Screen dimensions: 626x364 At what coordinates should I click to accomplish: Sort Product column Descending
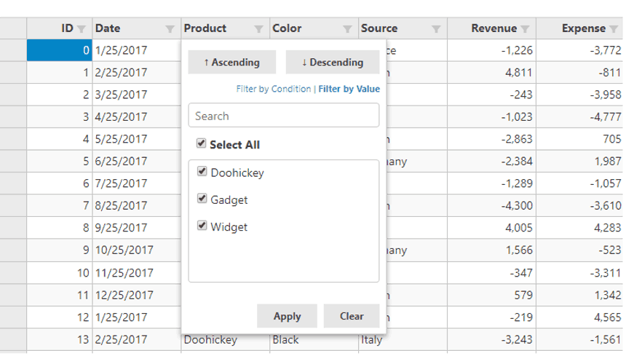coord(333,63)
